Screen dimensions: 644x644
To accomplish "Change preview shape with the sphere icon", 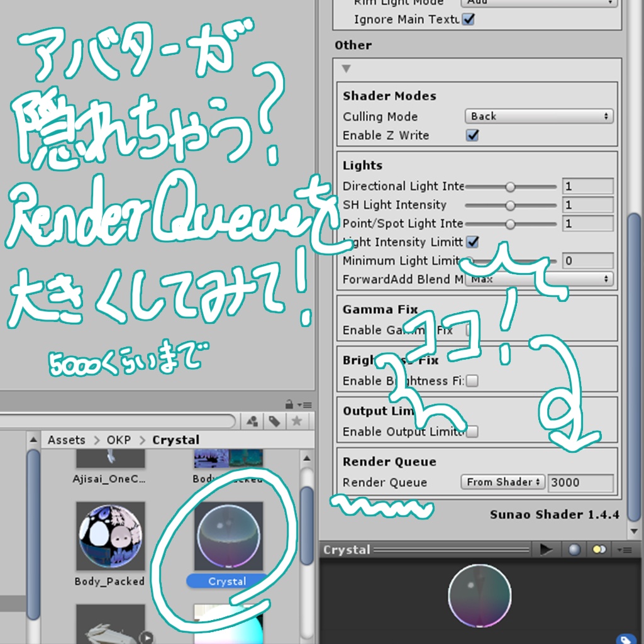I will 573,549.
